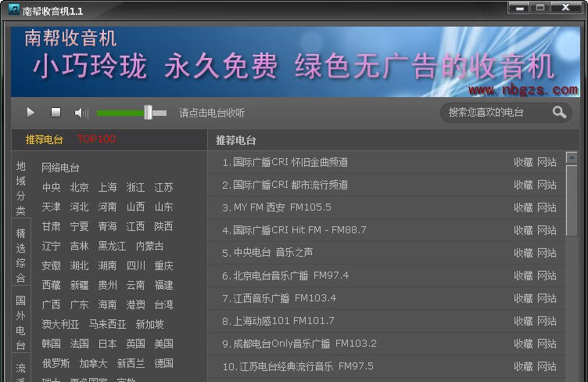Click 网站 for 怀旧金曲频道 row

547,162
